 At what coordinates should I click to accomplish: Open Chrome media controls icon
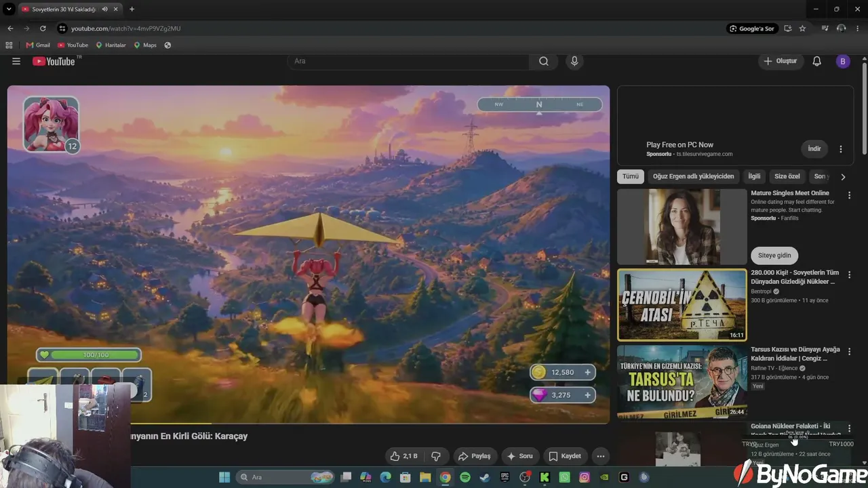825,28
